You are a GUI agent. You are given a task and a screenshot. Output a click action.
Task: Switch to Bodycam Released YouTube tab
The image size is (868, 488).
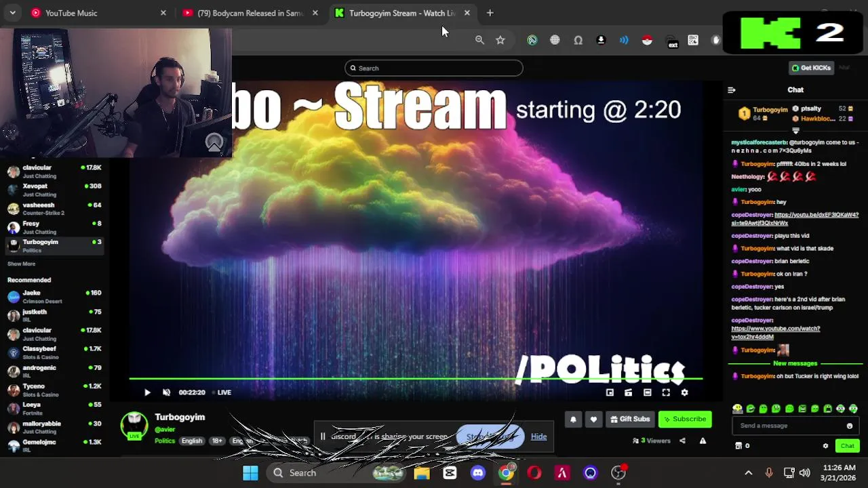point(250,13)
